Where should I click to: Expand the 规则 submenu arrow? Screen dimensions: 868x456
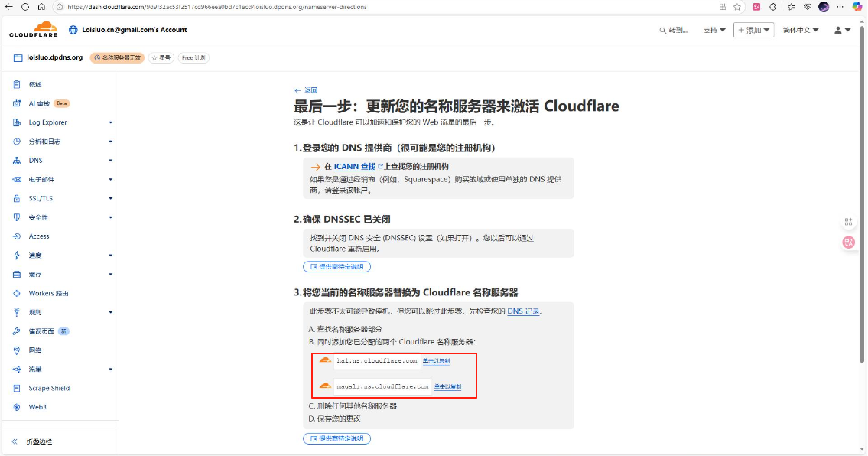click(x=110, y=312)
